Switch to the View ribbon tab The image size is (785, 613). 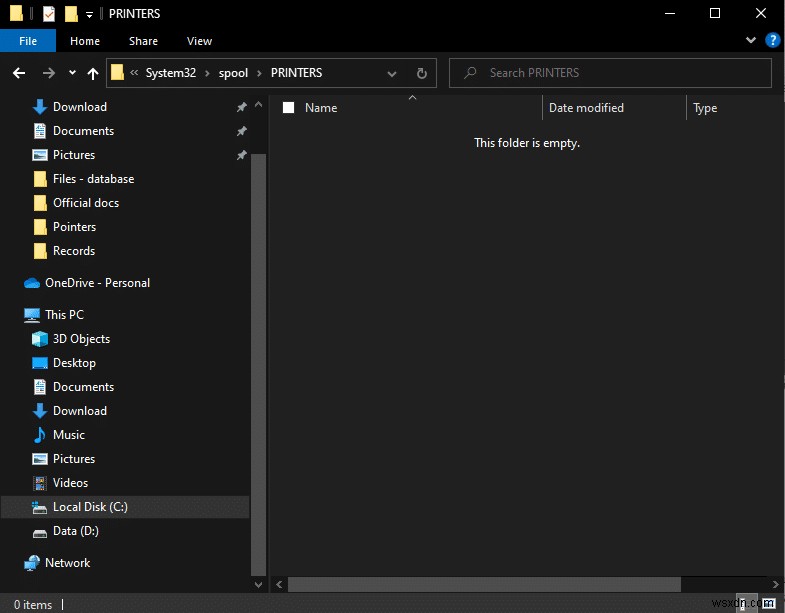tap(199, 41)
